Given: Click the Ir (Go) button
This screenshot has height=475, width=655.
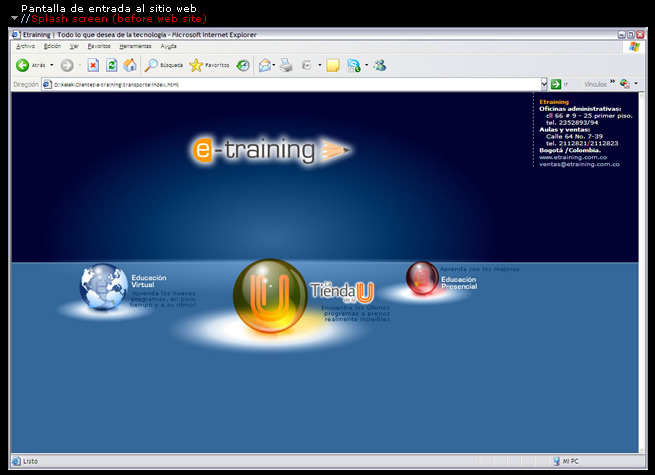Looking at the screenshot, I should (556, 84).
